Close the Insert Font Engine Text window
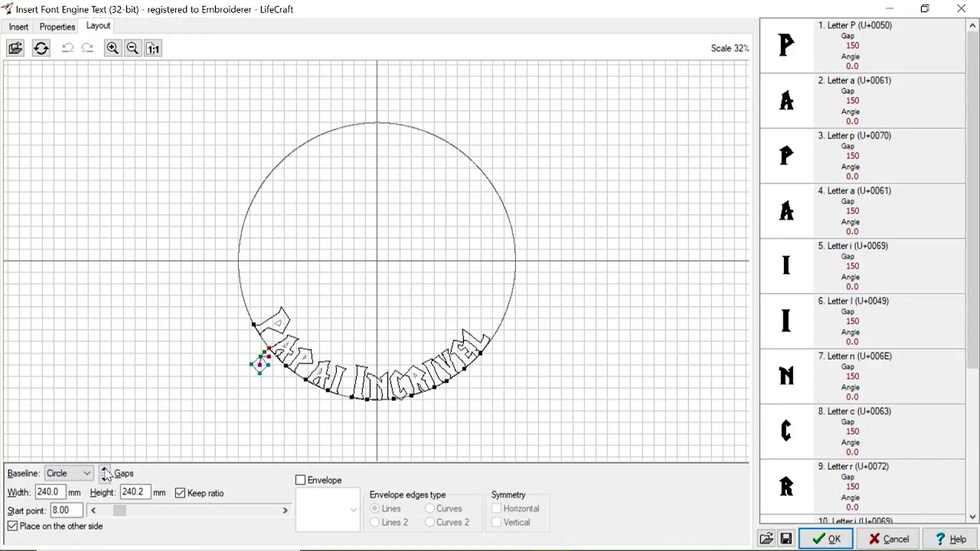Viewport: 980px width, 551px height. pyautogui.click(x=962, y=9)
